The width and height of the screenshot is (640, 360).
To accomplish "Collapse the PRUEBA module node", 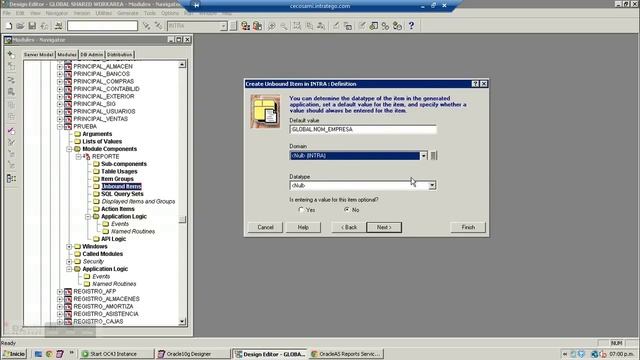I will tap(60, 127).
